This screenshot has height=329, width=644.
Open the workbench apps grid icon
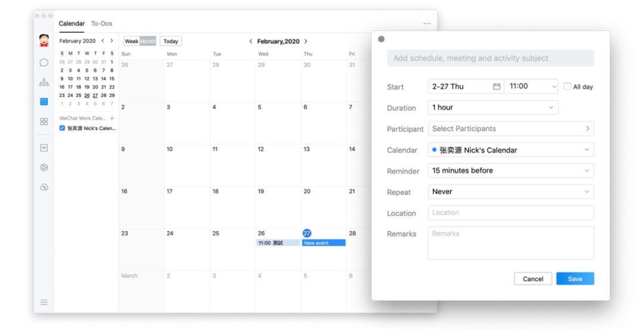click(44, 122)
